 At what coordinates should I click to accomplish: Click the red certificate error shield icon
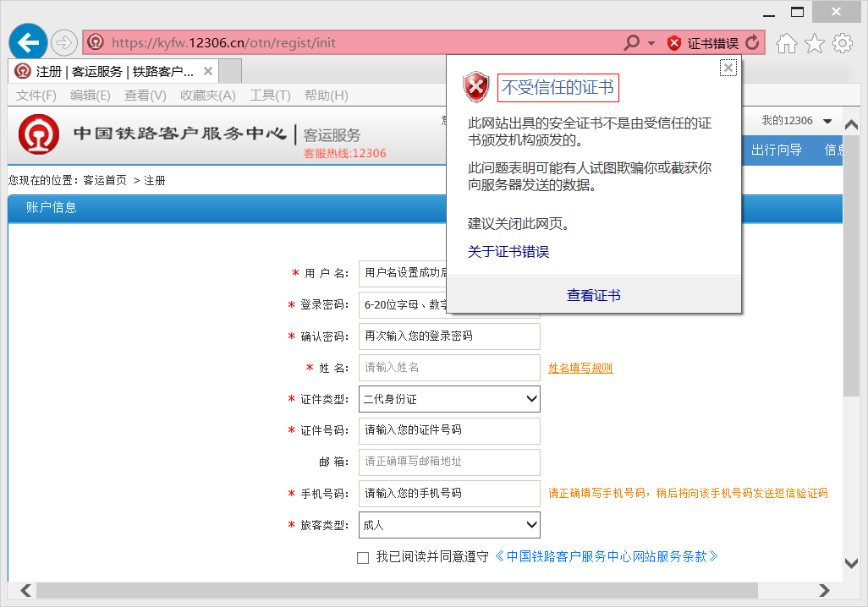673,43
